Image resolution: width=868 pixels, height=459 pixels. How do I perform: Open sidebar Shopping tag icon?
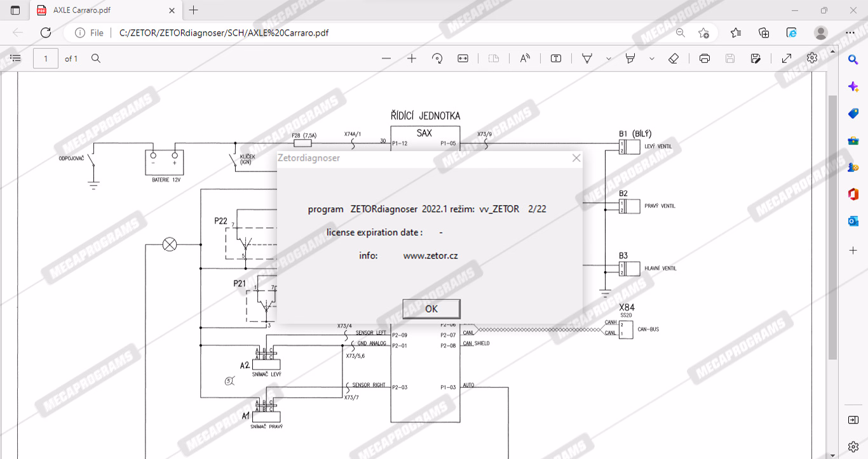(x=853, y=114)
